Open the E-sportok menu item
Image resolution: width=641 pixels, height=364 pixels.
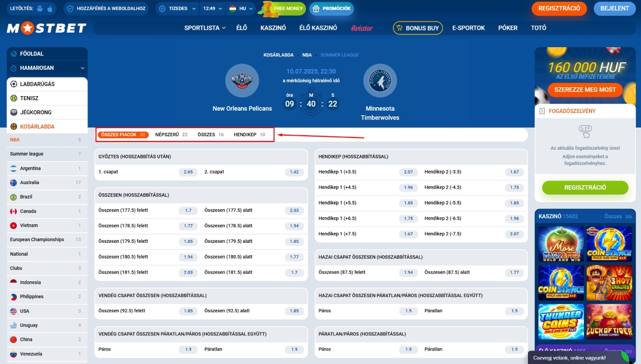tap(469, 28)
